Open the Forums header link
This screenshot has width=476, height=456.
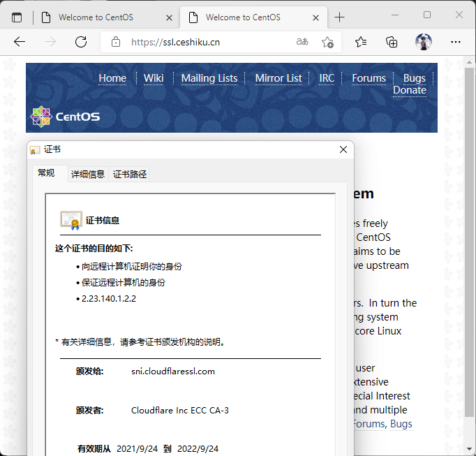tap(369, 78)
